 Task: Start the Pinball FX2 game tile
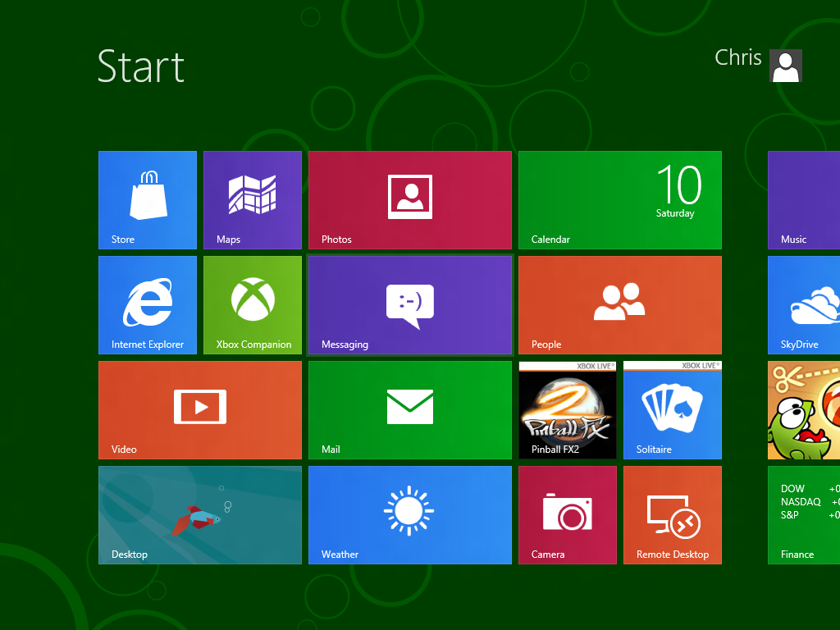(568, 409)
